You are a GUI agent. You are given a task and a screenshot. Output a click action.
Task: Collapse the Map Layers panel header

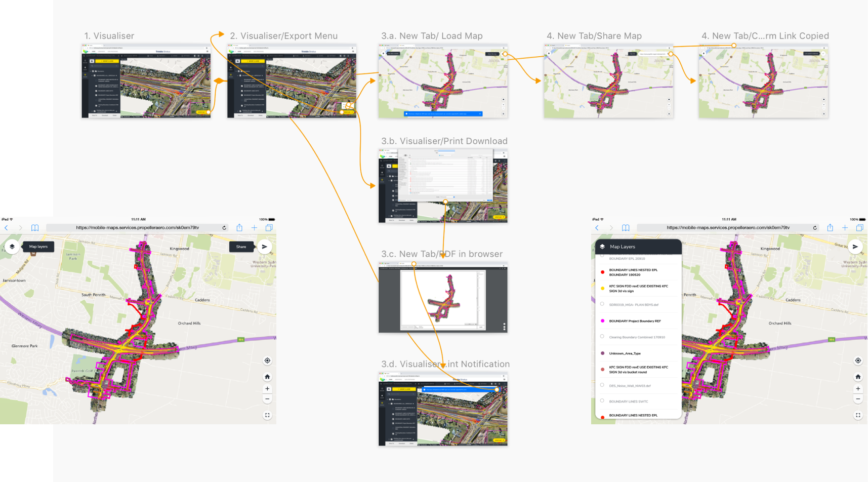[637, 247]
